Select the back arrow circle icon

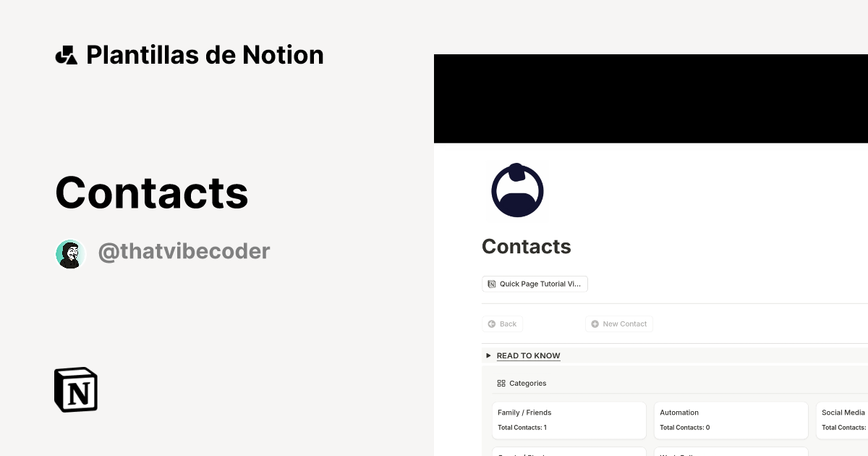(491, 324)
